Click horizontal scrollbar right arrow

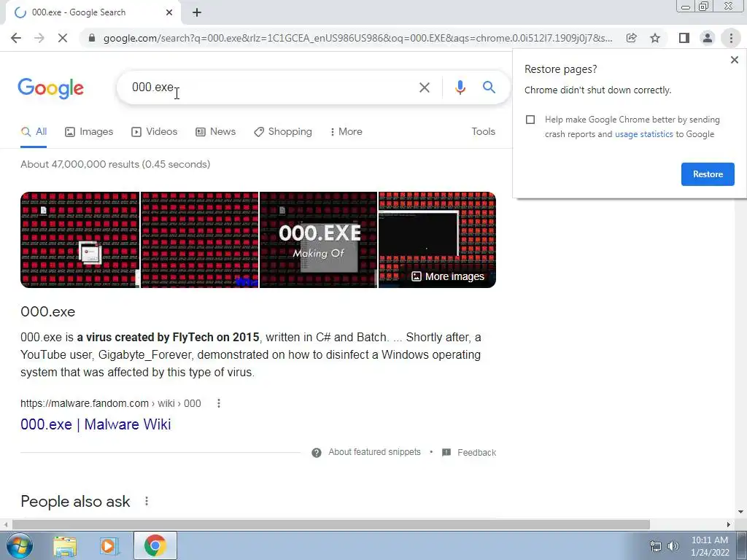click(728, 524)
